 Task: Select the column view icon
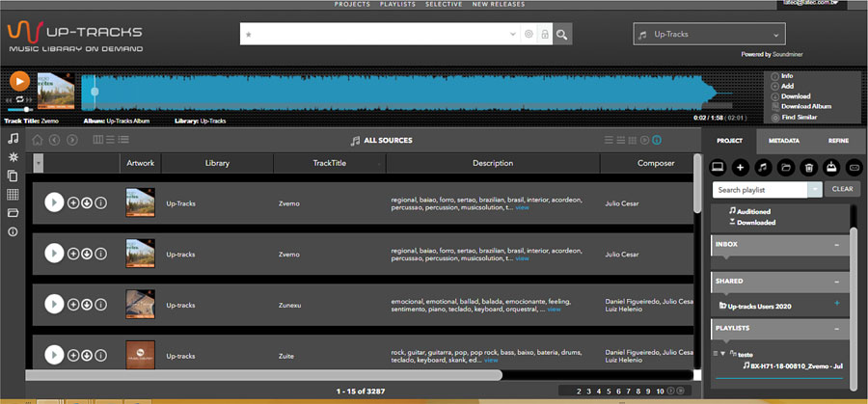(98, 140)
